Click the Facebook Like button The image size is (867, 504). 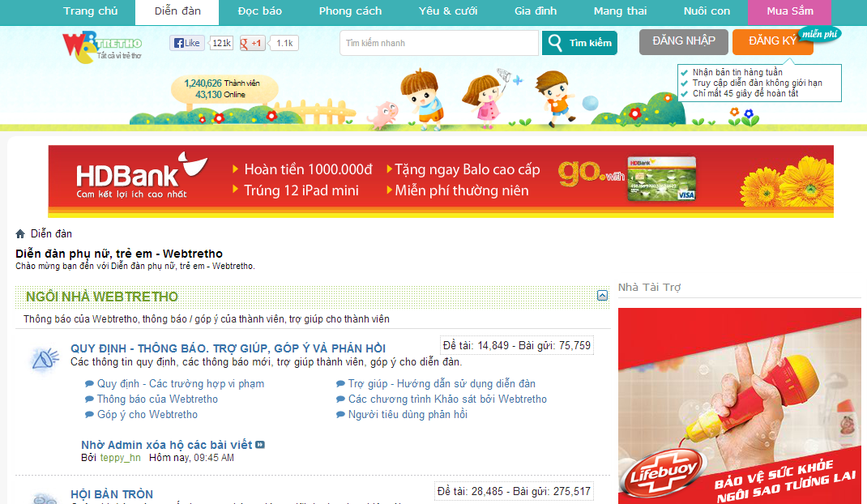187,43
